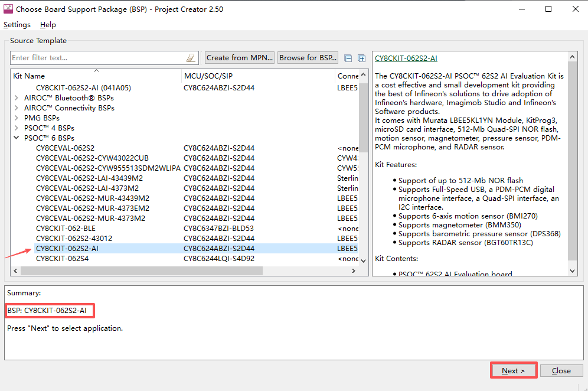Screen dimensions: 588x391
Task: Click the Connectivity column header
Action: coord(347,76)
